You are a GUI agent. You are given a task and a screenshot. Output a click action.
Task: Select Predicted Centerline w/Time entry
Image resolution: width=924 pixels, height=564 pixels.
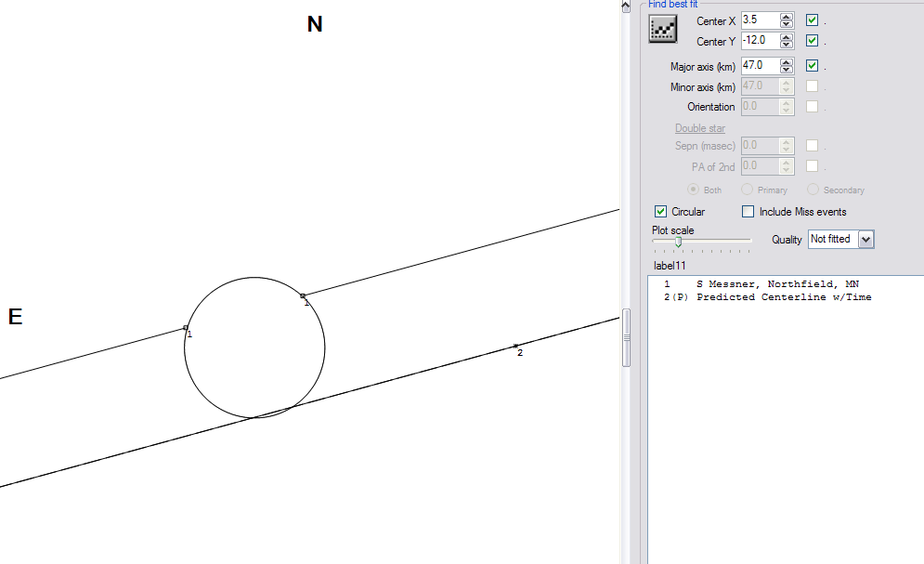768,297
